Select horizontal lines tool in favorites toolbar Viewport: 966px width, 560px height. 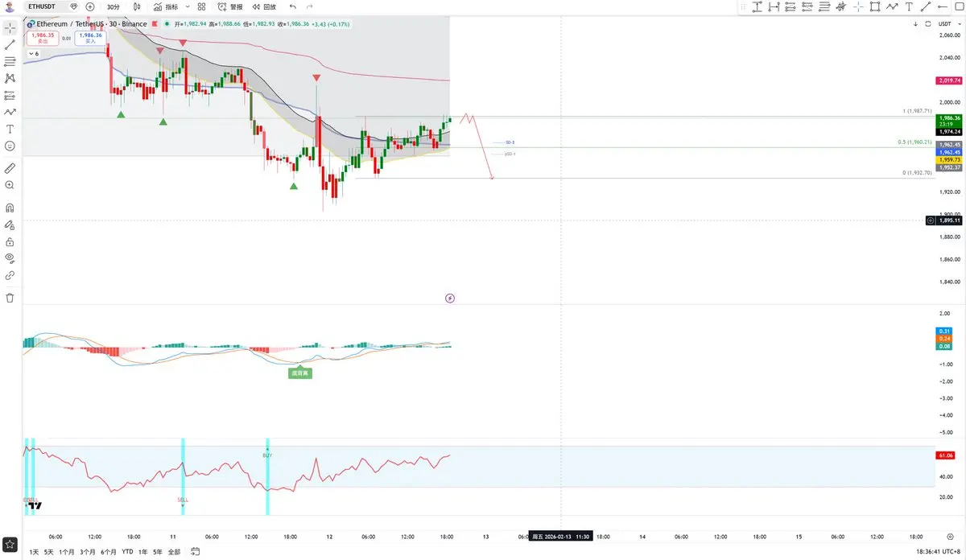click(x=824, y=6)
